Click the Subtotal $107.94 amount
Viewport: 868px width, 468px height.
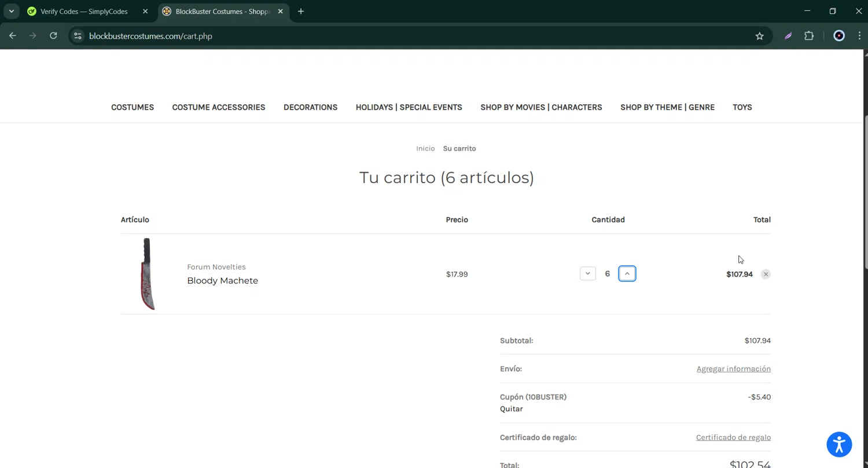tap(757, 341)
